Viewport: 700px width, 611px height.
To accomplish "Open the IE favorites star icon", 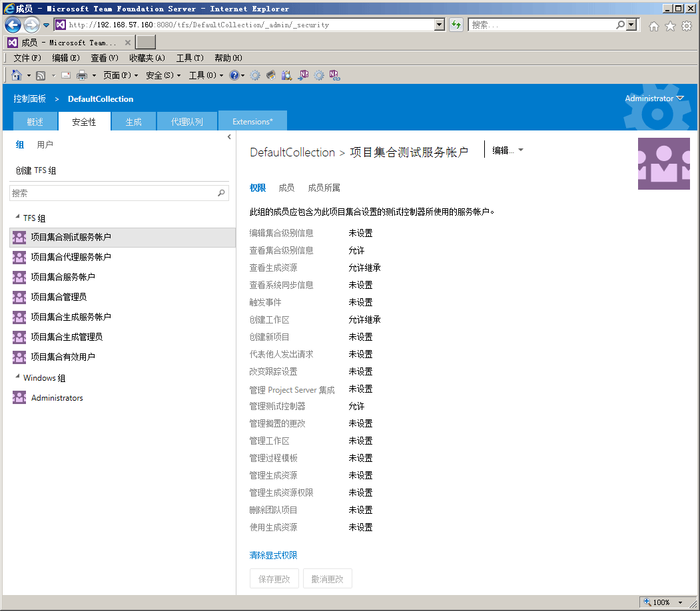I will (670, 25).
